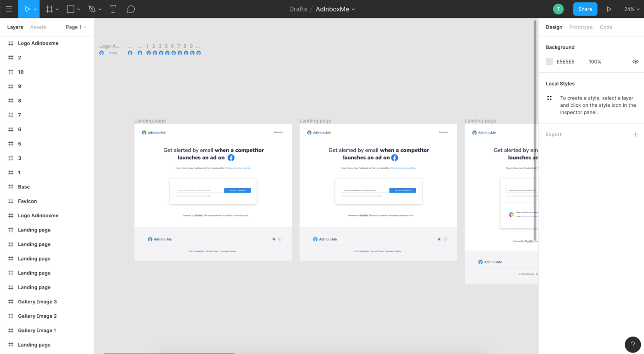Open the shape tools dropdown arrow
Viewport: 644px width, 354px height.
79,9
